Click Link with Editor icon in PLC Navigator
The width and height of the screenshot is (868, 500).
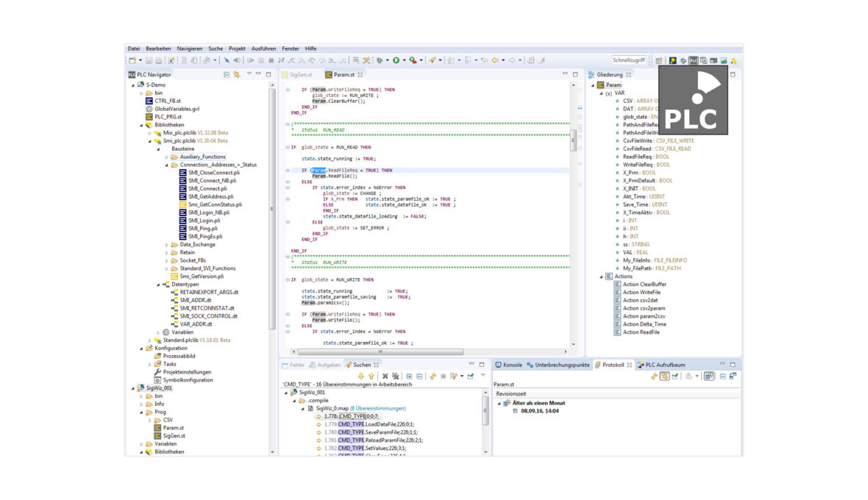tap(236, 74)
